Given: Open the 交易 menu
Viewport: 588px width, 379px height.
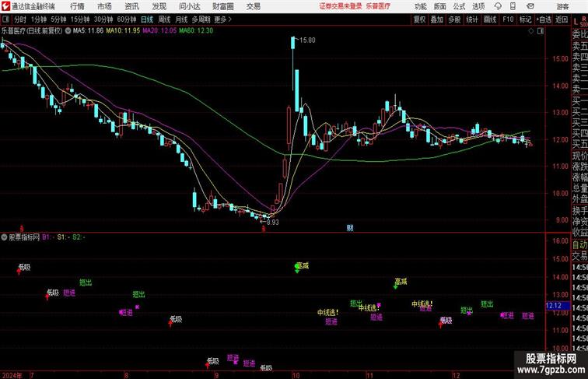Looking at the screenshot, I should 253,6.
